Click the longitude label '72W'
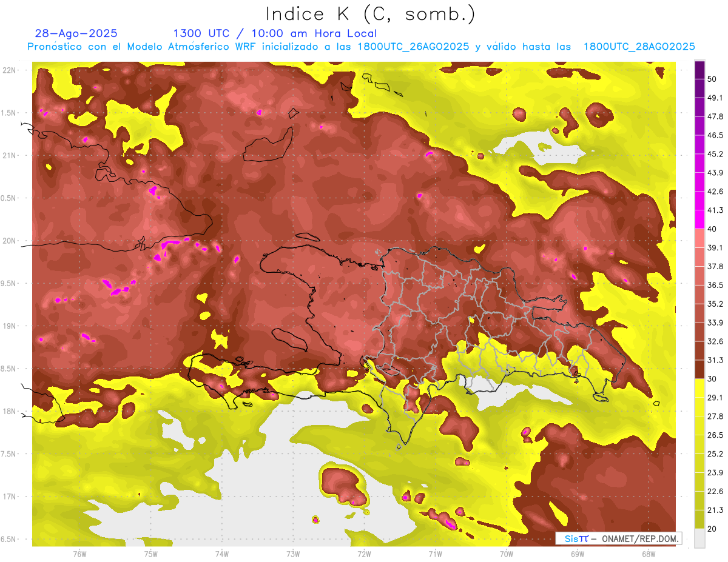Viewport: 728px width, 562px height. (x=364, y=554)
